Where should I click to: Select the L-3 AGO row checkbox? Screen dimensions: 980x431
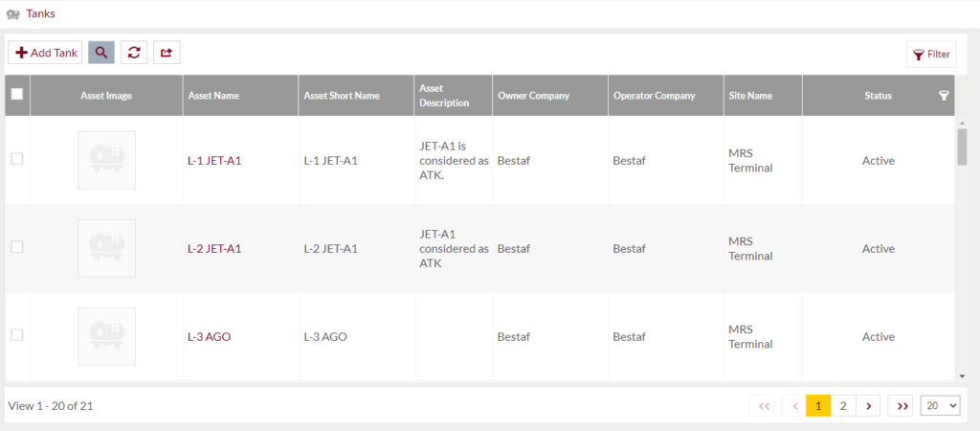(17, 335)
